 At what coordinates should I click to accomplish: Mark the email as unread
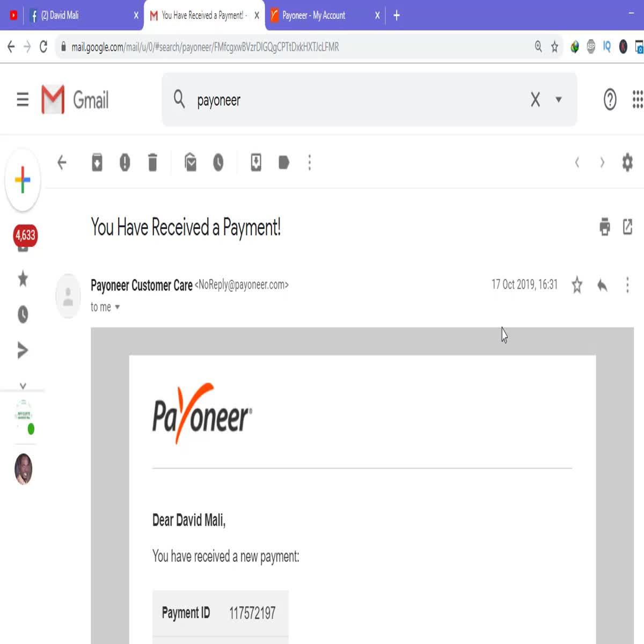point(191,163)
